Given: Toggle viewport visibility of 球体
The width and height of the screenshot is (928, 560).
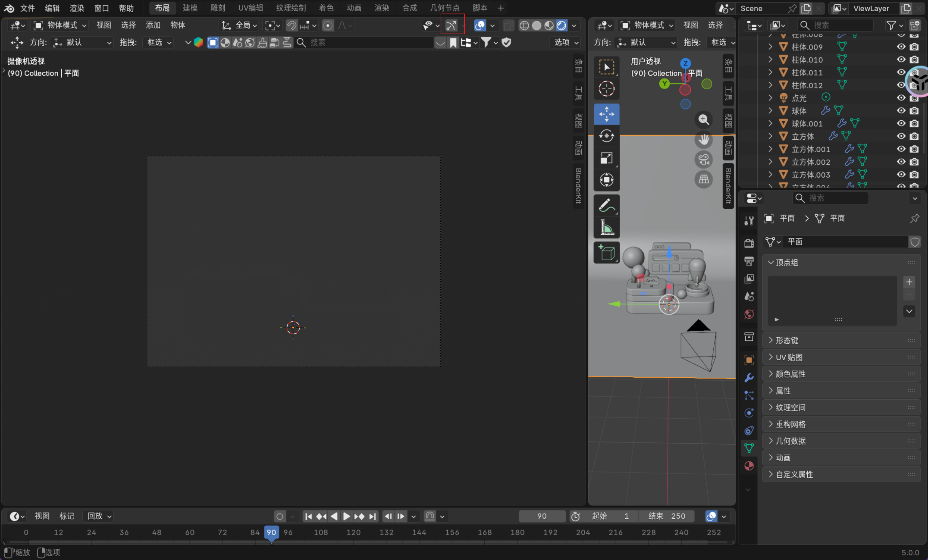Looking at the screenshot, I should tap(901, 111).
